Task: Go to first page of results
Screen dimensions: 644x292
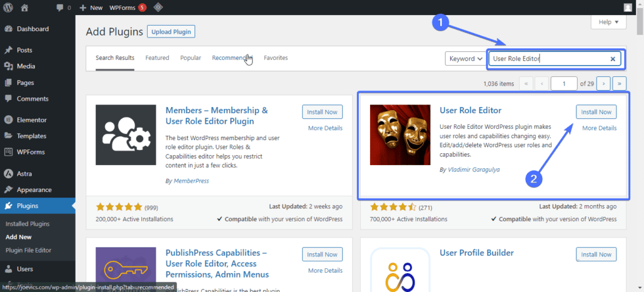Action: pos(526,83)
